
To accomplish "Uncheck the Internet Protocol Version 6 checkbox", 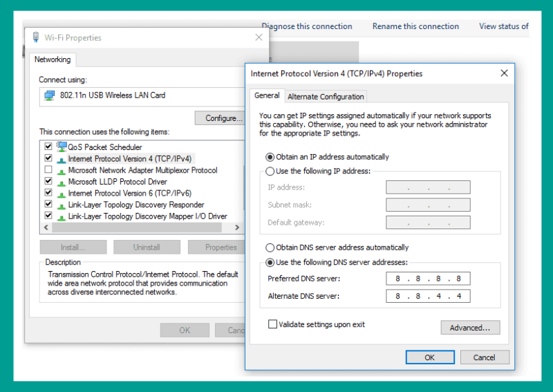I will (x=48, y=192).
